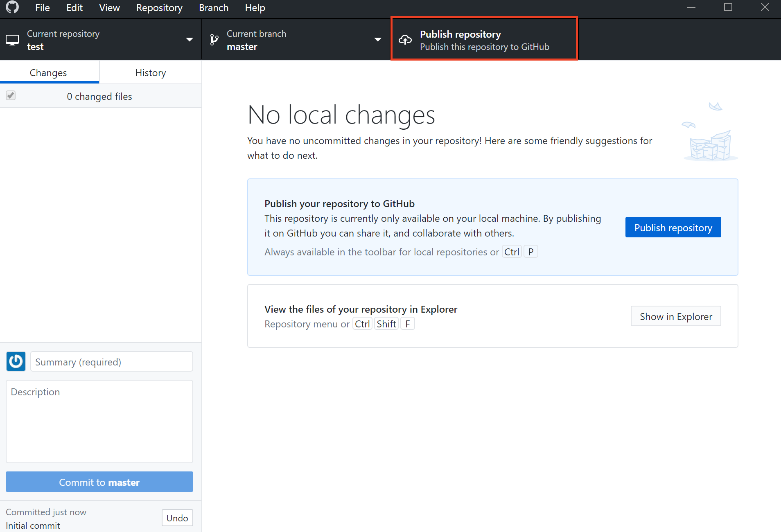Open the Help menu

tap(255, 8)
